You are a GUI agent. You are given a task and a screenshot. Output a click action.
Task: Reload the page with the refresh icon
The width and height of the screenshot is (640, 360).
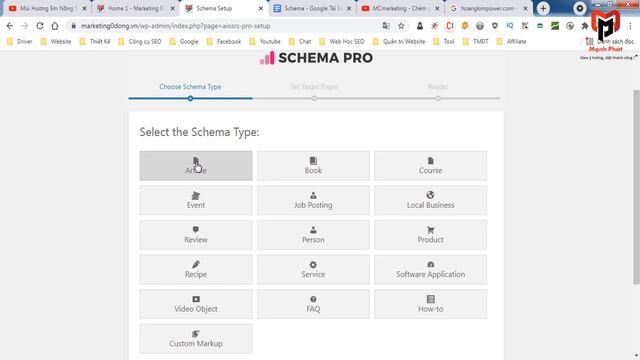click(x=40, y=26)
